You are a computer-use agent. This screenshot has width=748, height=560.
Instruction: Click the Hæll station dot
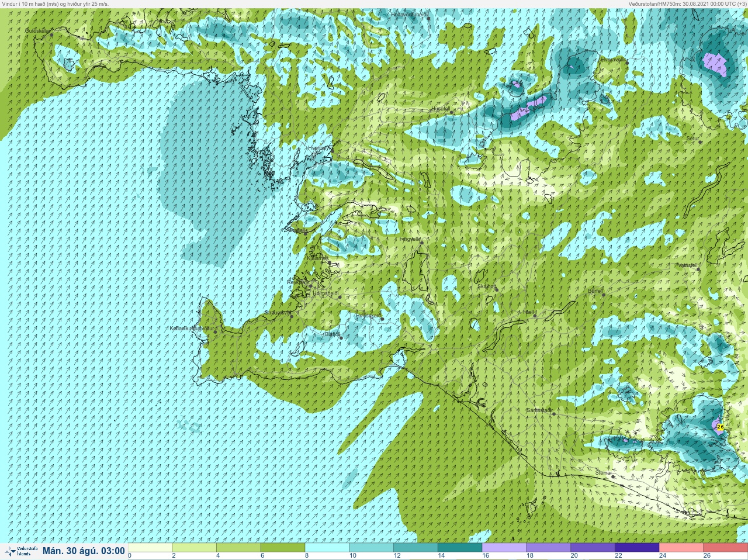(x=535, y=316)
